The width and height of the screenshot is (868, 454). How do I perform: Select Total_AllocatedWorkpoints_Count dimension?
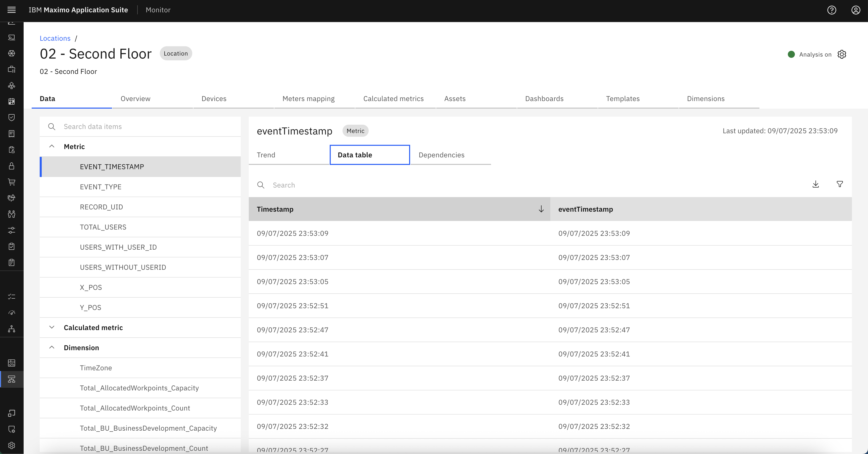tap(140, 408)
